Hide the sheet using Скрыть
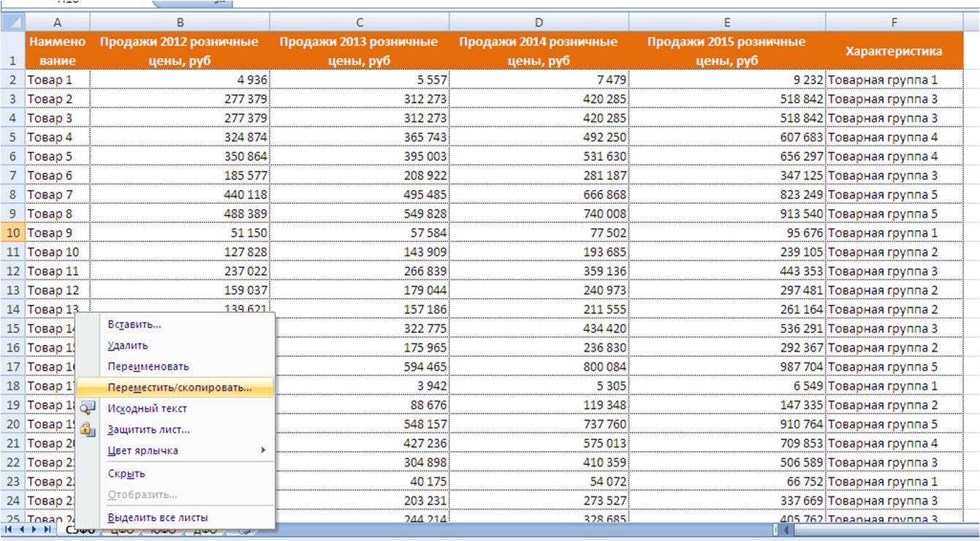Screen dimensions: 980x541 coord(126,474)
